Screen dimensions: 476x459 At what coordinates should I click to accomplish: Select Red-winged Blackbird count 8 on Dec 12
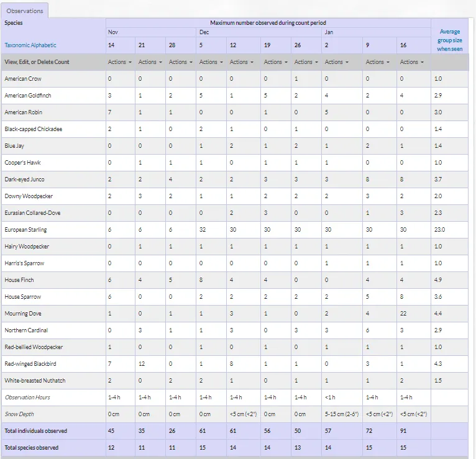[x=231, y=364]
